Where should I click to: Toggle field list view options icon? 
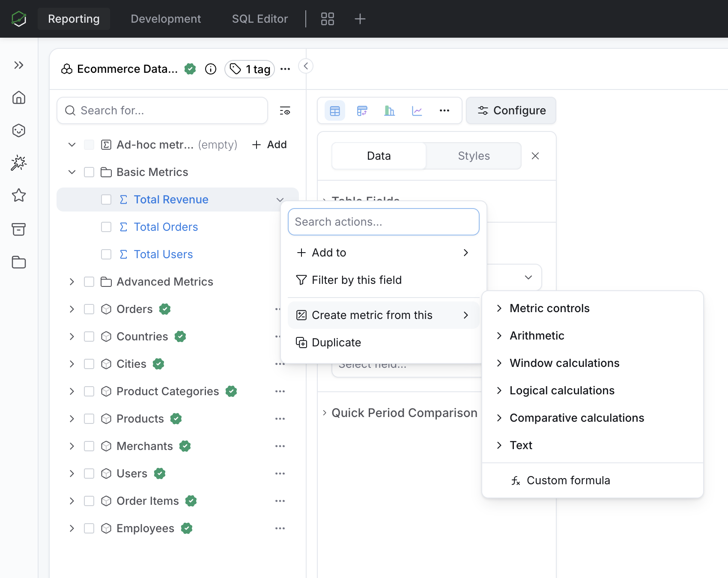pos(285,110)
